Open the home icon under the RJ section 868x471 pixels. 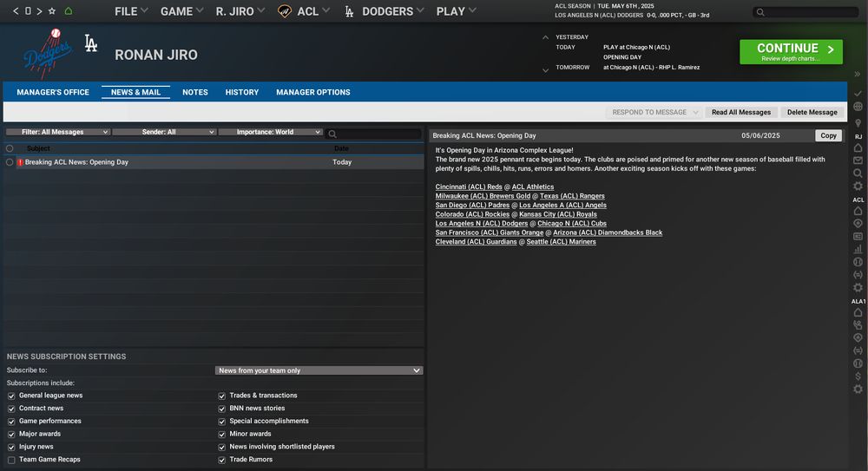pyautogui.click(x=858, y=147)
